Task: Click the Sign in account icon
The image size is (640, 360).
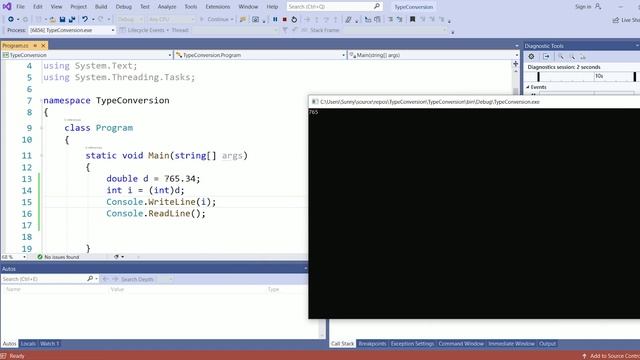Action: 598,6
